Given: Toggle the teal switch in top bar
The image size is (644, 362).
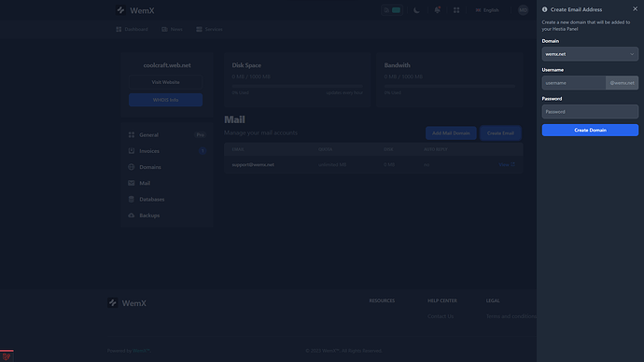Looking at the screenshot, I should [396, 10].
